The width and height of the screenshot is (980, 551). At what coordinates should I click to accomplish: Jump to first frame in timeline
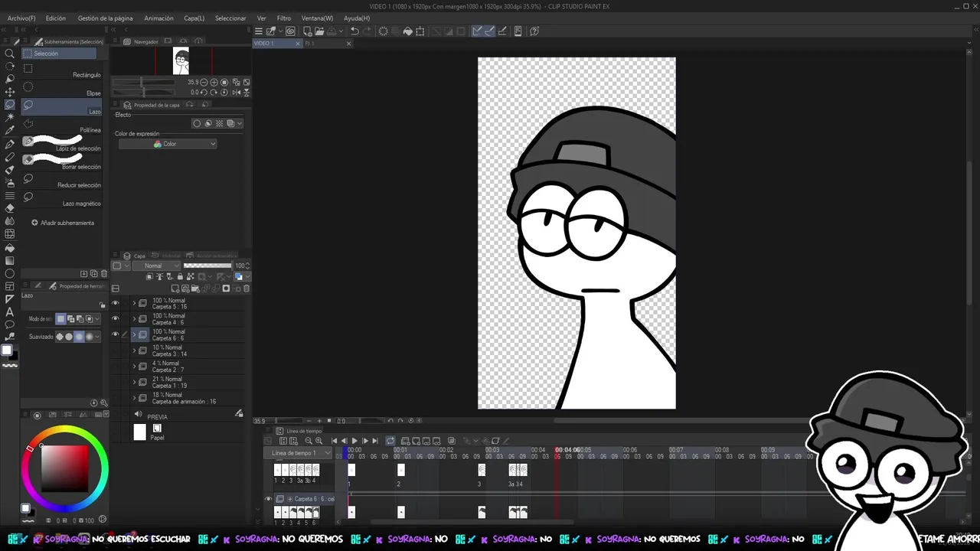point(335,441)
